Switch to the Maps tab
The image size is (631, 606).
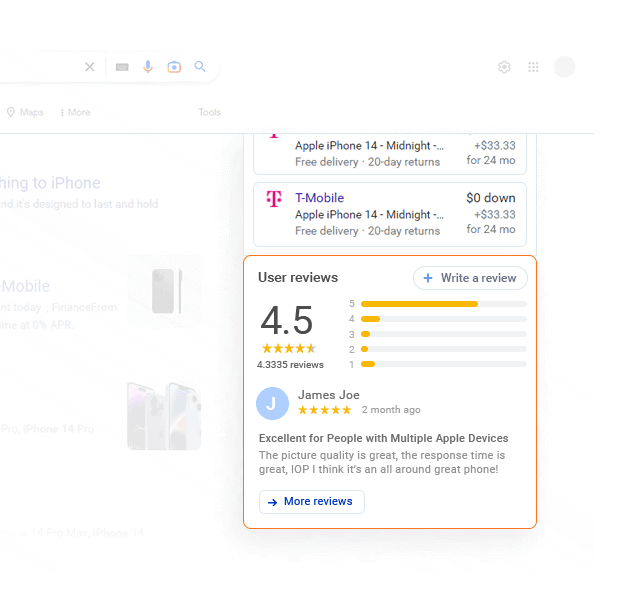(x=25, y=112)
